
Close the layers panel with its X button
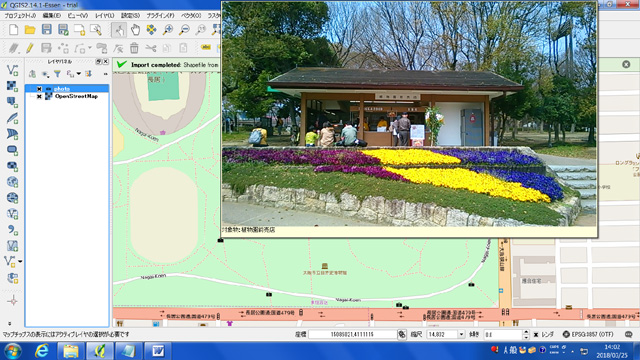pyautogui.click(x=106, y=62)
